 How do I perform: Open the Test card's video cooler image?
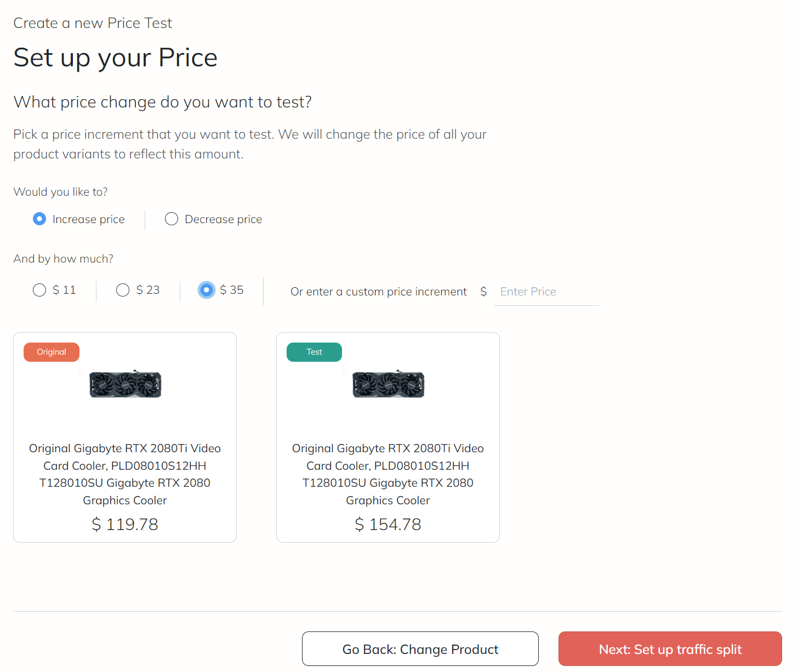coord(389,384)
